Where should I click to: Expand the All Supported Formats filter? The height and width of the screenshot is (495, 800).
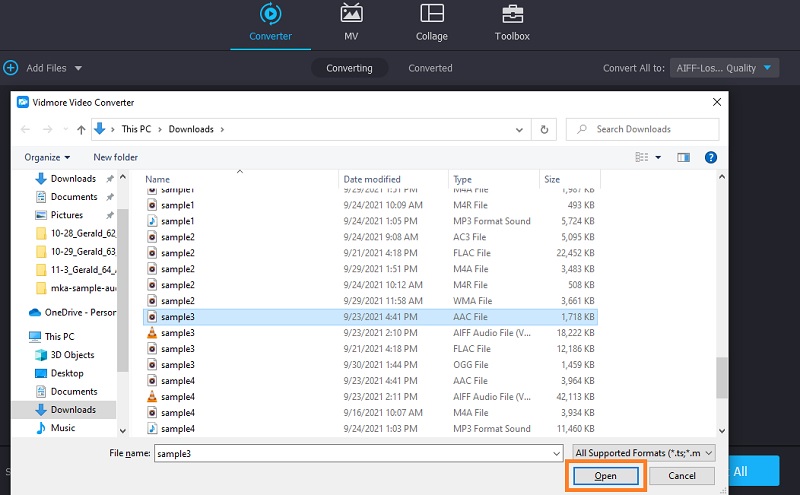tap(646, 453)
